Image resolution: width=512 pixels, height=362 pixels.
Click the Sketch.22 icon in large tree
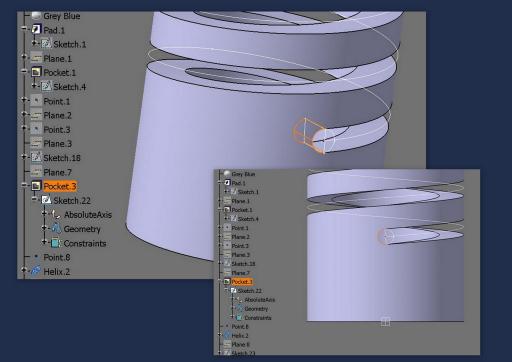[46, 200]
